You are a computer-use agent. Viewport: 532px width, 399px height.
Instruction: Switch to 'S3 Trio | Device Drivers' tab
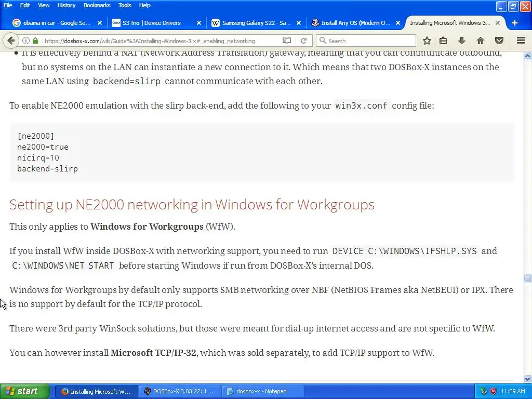tap(157, 23)
